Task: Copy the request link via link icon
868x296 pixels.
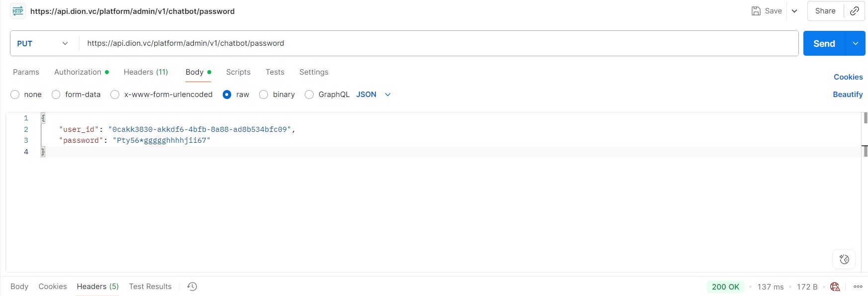Action: pyautogui.click(x=855, y=11)
